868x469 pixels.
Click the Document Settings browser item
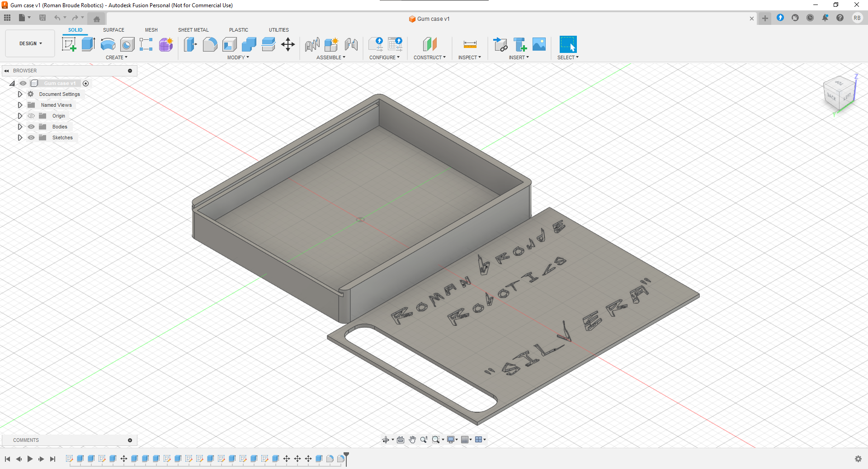pos(59,94)
